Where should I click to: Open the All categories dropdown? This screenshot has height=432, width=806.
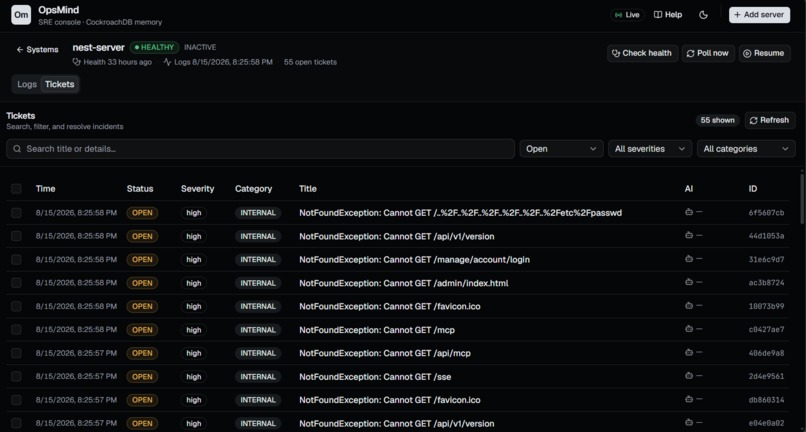tap(746, 149)
